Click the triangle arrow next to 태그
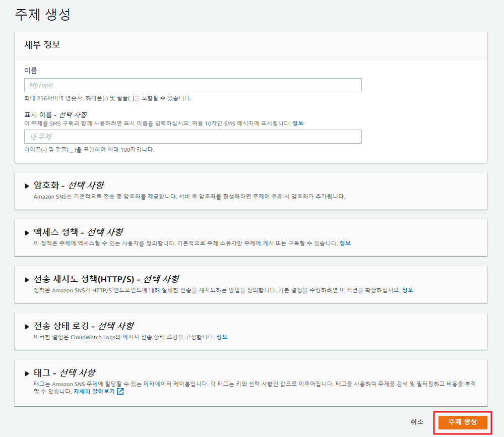 [27, 373]
